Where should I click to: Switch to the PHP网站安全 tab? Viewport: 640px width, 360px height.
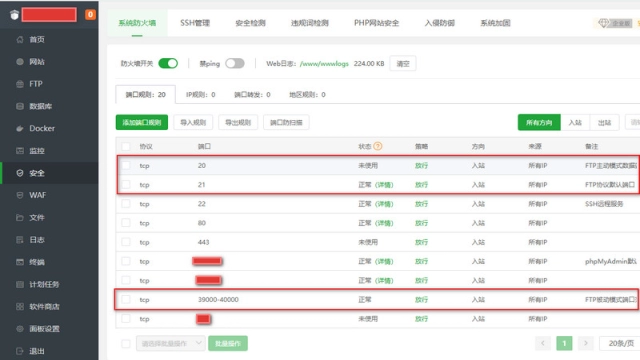[376, 23]
